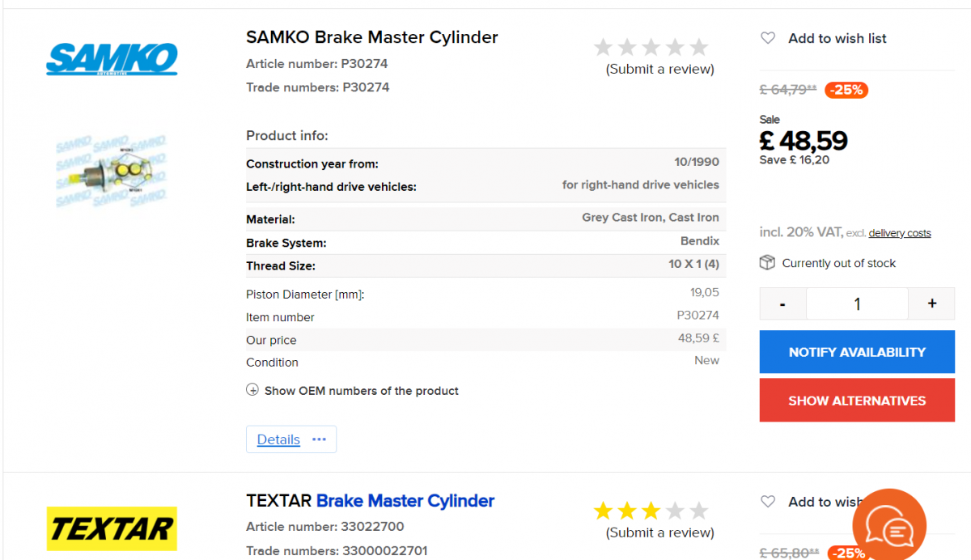Decrease quantity with the minus button
This screenshot has width=971, height=560.
pyautogui.click(x=782, y=303)
